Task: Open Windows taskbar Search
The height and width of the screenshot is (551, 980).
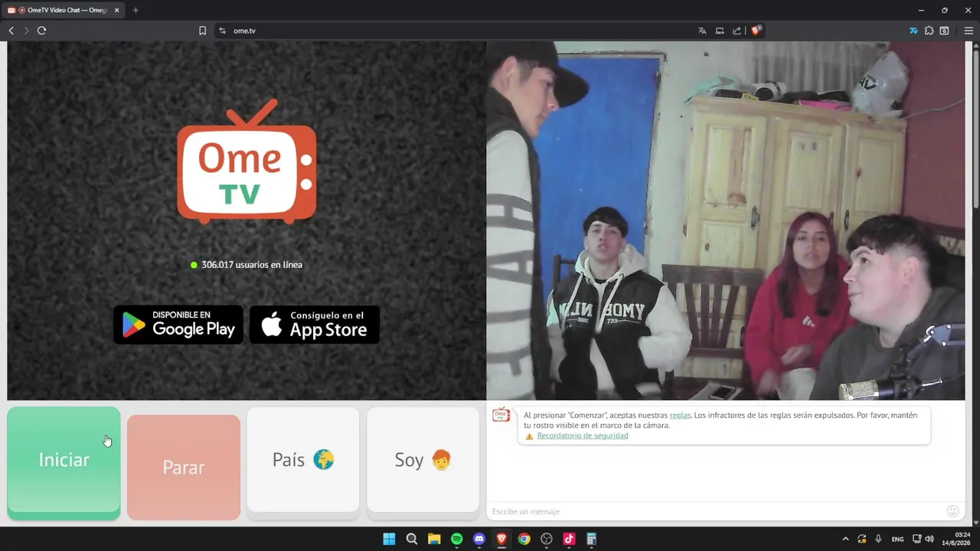Action: [412, 539]
